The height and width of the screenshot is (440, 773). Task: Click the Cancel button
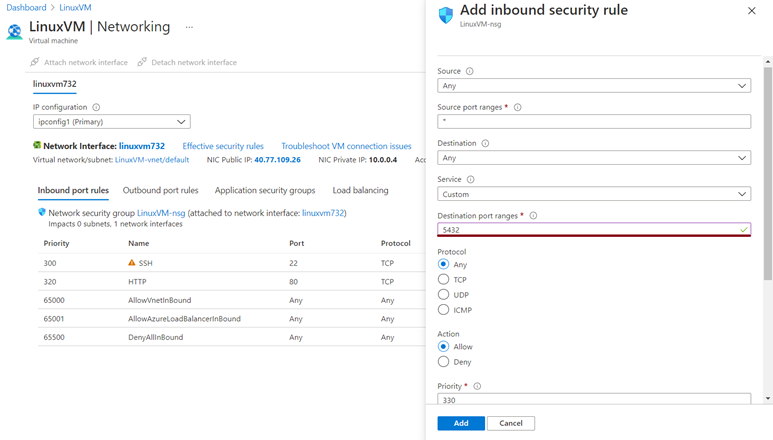coord(511,423)
